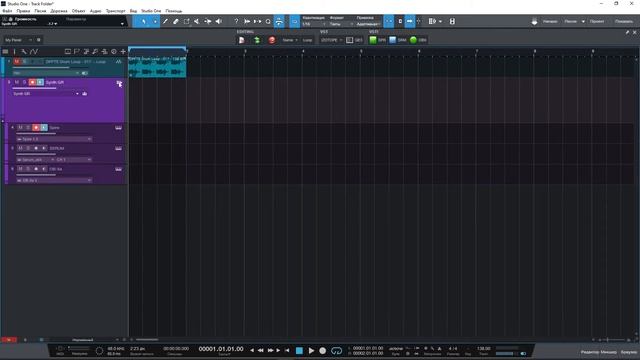Solo the Synth GR folder track
The height and width of the screenshot is (360, 640).
24,82
